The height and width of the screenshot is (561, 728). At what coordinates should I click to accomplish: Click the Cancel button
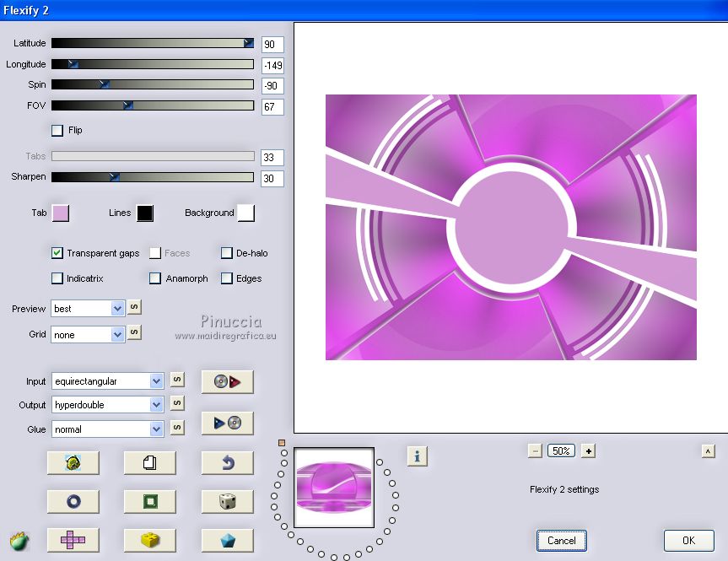[x=561, y=541]
